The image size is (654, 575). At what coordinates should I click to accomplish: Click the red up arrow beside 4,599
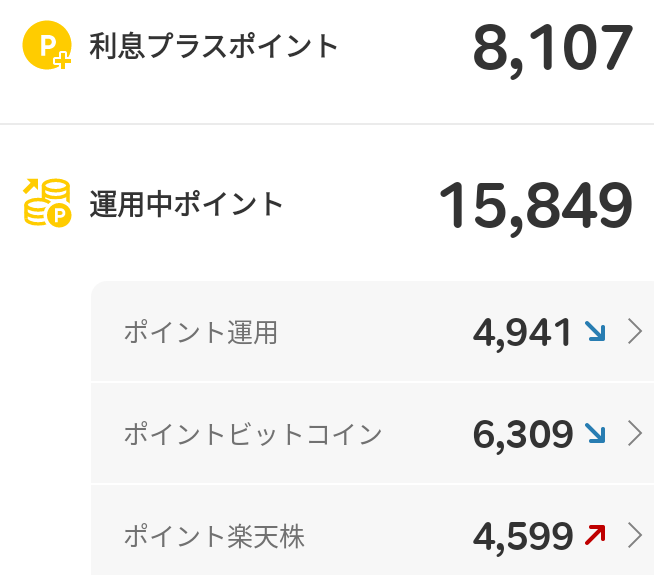(595, 535)
